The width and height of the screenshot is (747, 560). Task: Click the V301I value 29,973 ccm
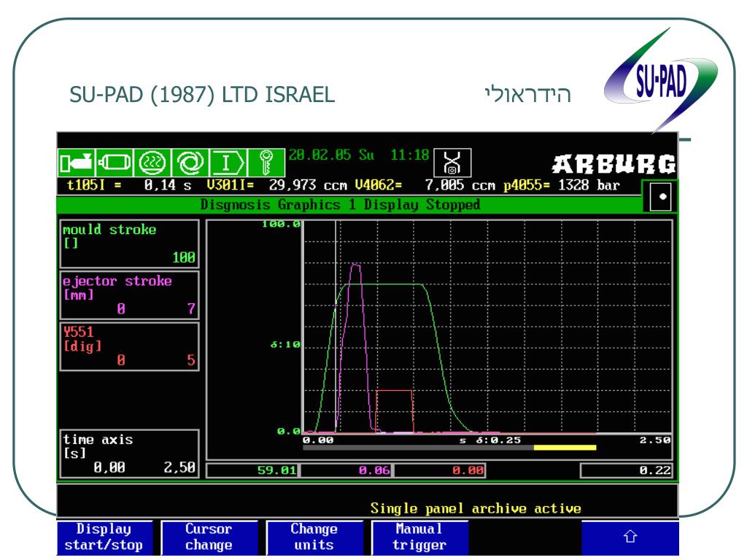[x=308, y=185]
